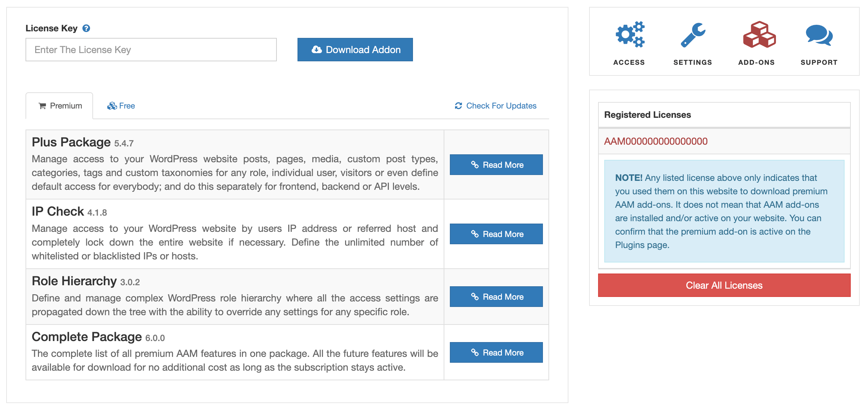
Task: Click the shopping cart icon on Premium tab
Action: tap(42, 106)
